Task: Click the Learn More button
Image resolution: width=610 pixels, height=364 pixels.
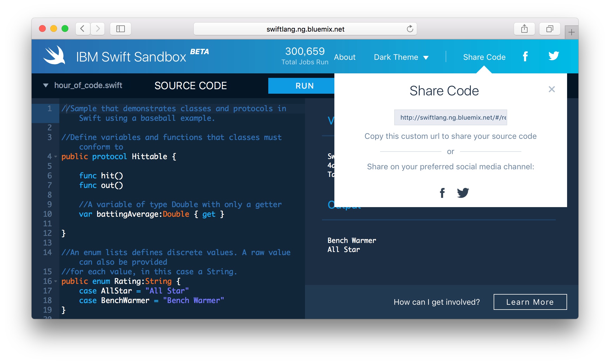Action: click(x=530, y=302)
